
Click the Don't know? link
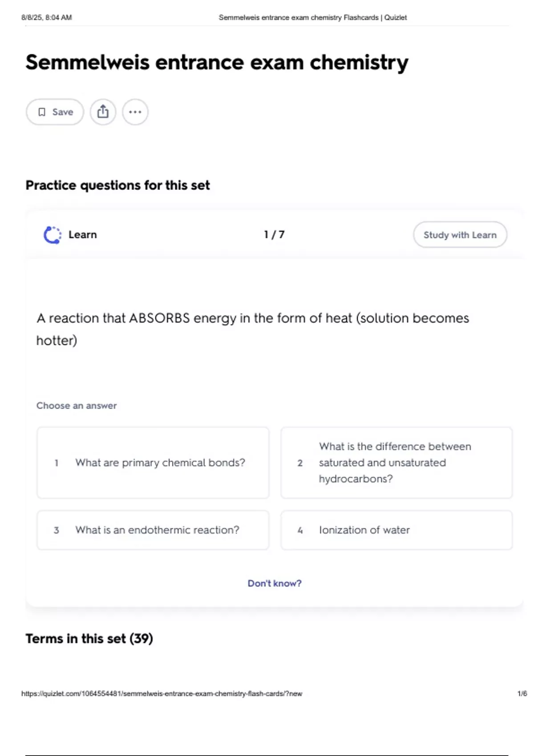[275, 583]
